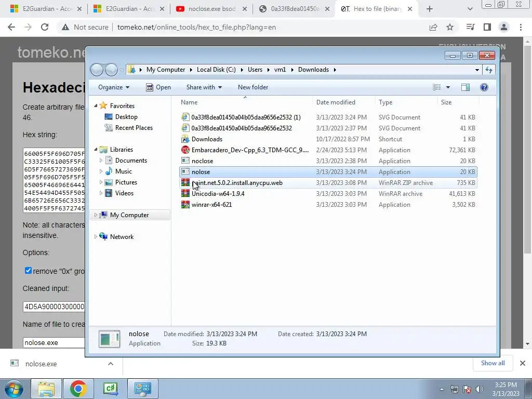Image resolution: width=532 pixels, height=399 pixels.
Task: Open the Share with dropdown
Action: [x=204, y=87]
